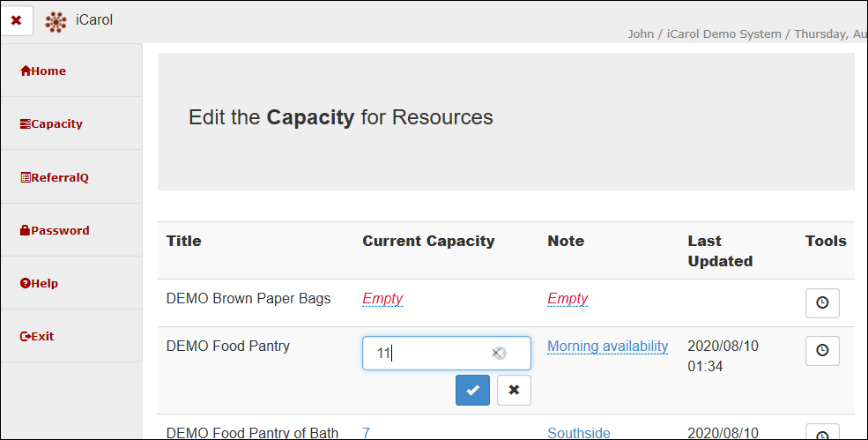This screenshot has height=440, width=868.
Task: Click Exit in the sidebar
Action: coord(37,336)
